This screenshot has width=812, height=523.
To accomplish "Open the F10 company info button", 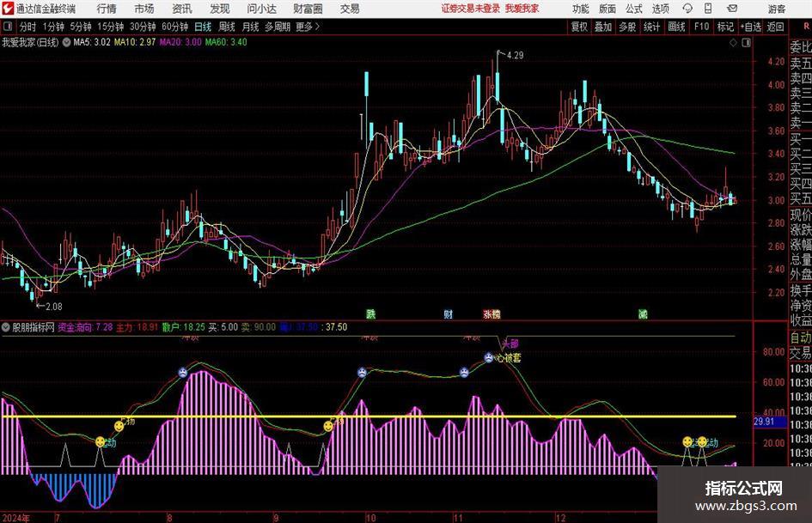I will click(701, 27).
